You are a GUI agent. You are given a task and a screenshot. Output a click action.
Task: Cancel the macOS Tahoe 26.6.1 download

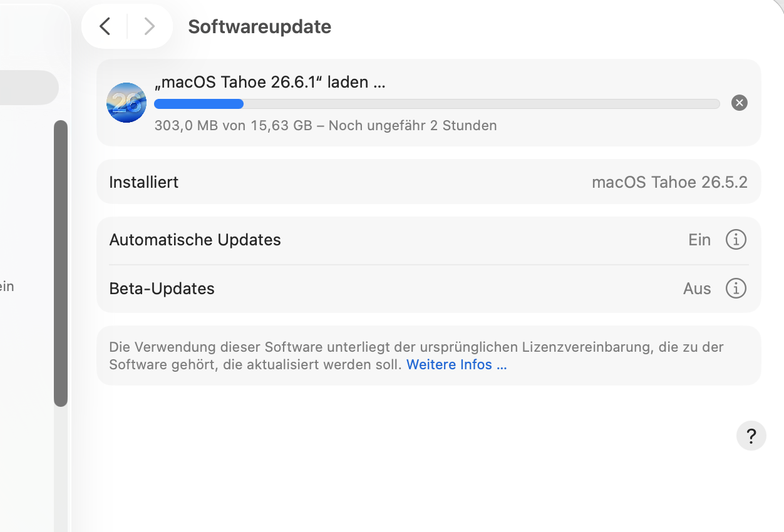[740, 103]
